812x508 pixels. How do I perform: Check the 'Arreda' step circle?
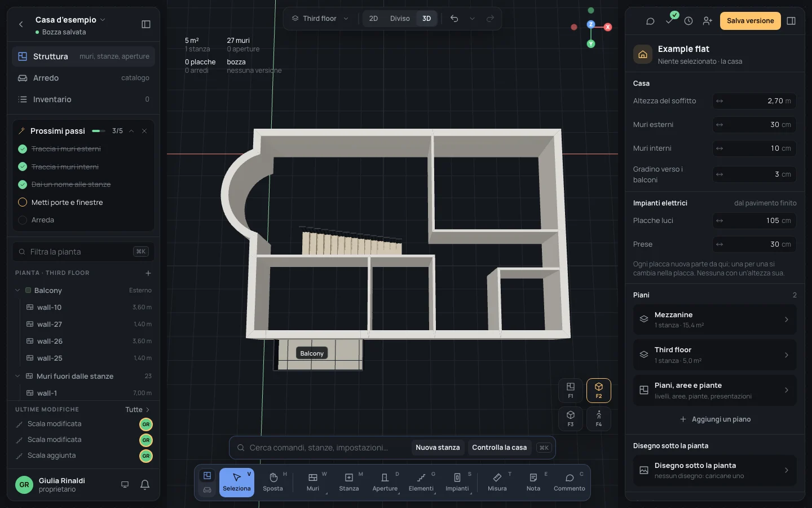click(x=23, y=220)
